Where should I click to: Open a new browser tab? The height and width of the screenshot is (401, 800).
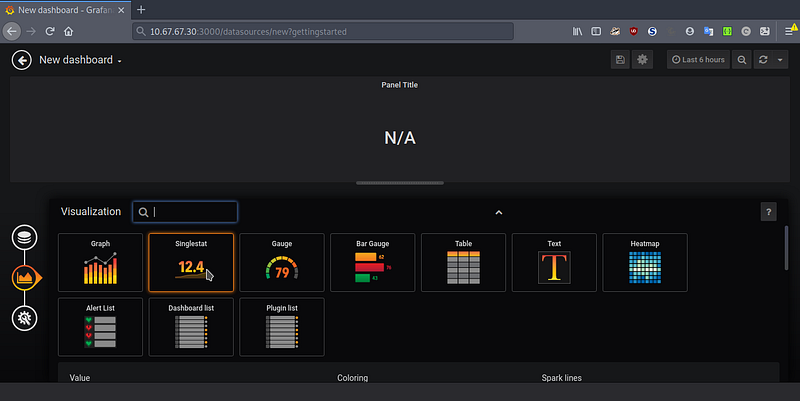[x=141, y=10]
